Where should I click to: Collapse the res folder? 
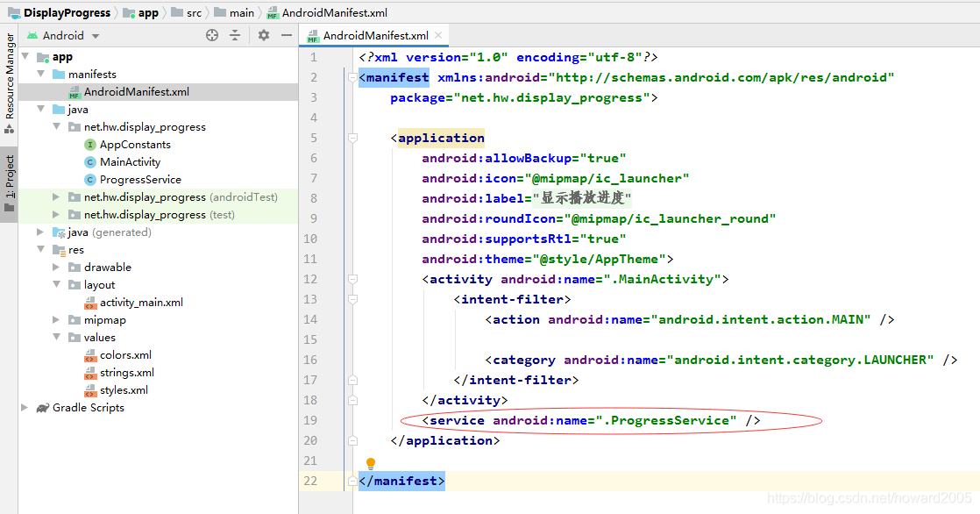40,249
